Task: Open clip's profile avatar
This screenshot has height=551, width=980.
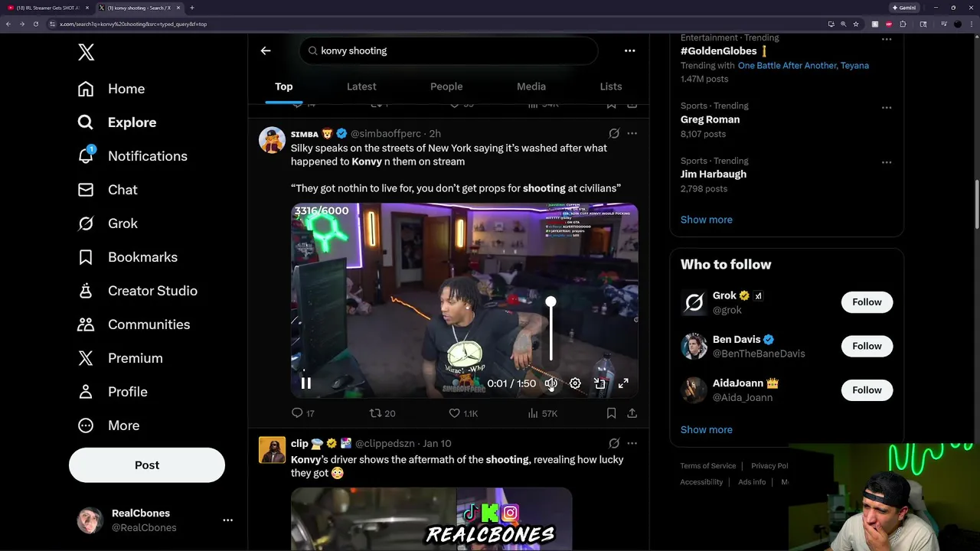Action: [272, 450]
